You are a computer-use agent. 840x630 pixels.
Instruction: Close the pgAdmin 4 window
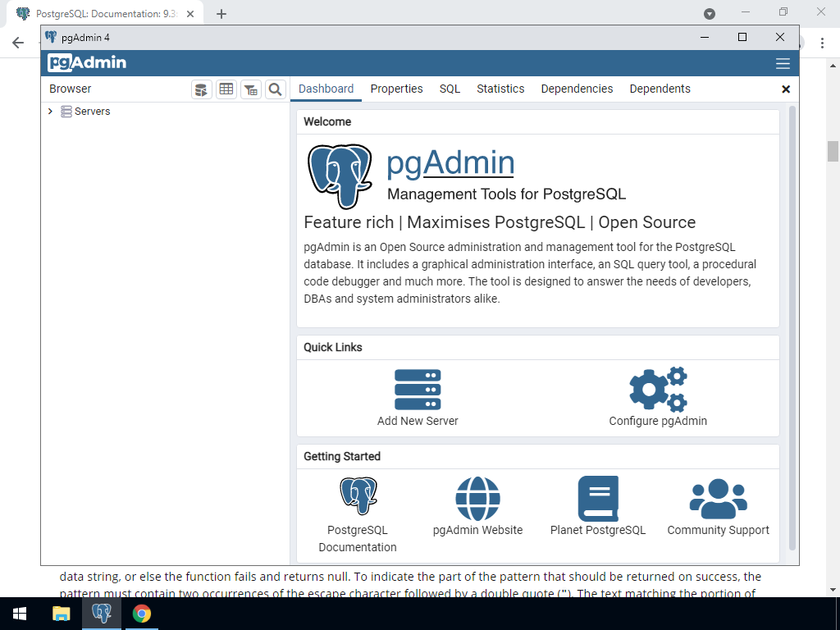pyautogui.click(x=780, y=37)
